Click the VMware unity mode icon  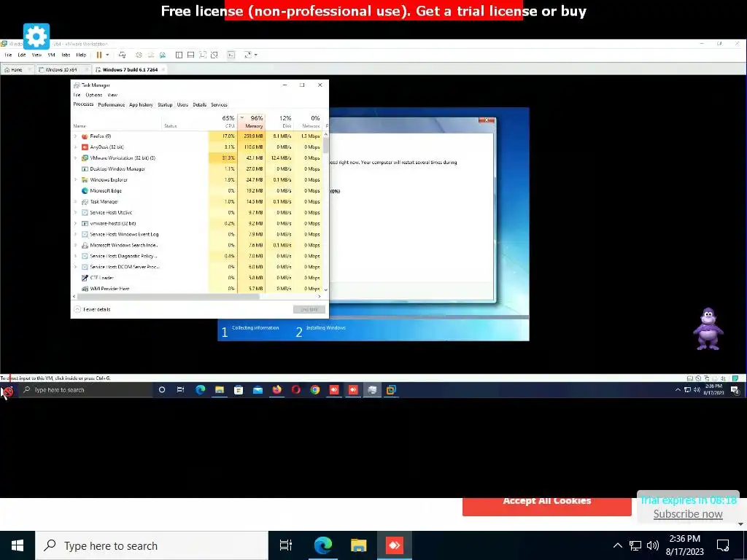click(214, 55)
